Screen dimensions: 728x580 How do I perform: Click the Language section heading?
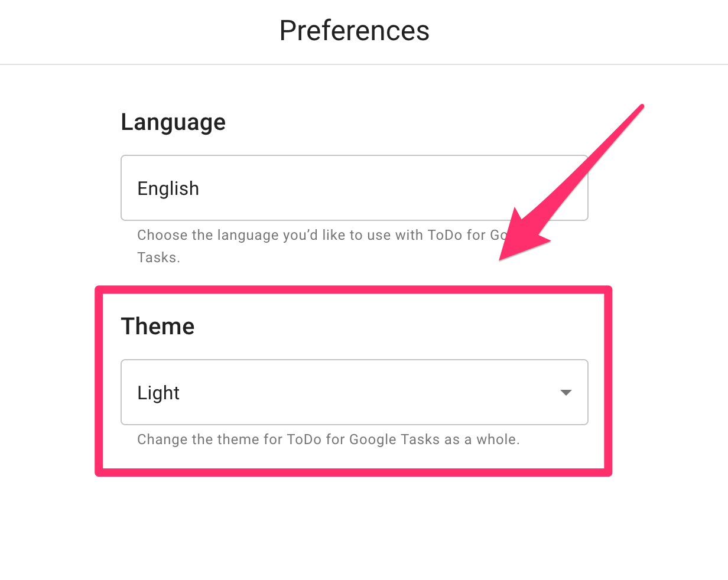click(x=173, y=122)
